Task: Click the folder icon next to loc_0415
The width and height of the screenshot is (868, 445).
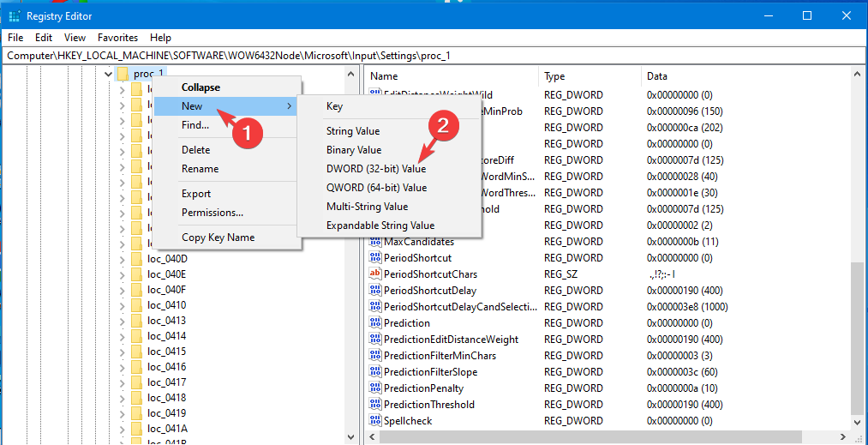Action: tap(137, 352)
